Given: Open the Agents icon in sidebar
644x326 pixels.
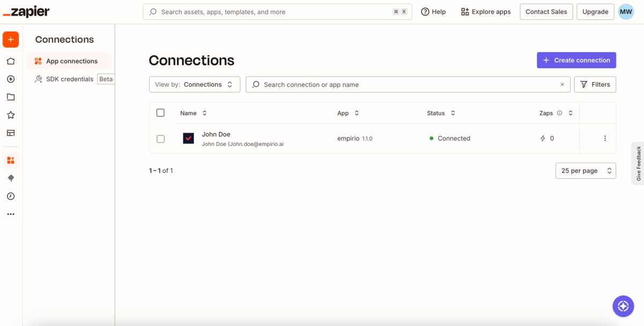Looking at the screenshot, I should 11,178.
